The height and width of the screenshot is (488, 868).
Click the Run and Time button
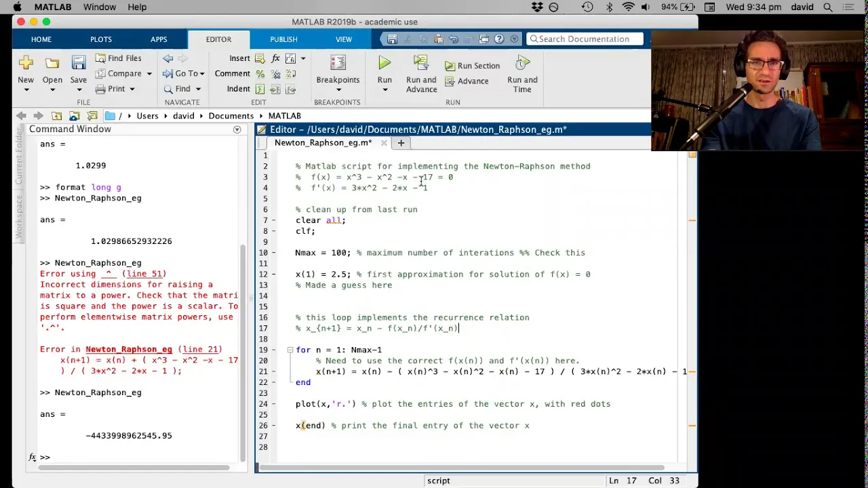(x=522, y=73)
